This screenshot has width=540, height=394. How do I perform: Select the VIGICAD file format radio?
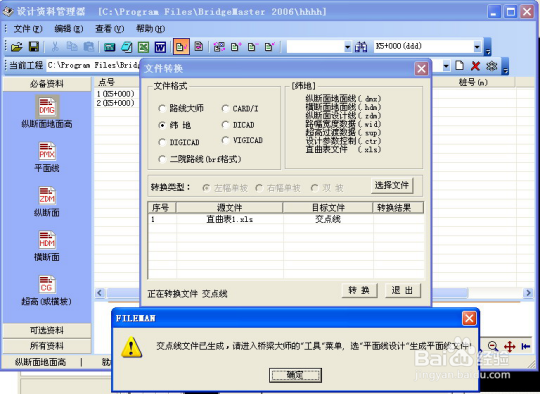(x=226, y=140)
